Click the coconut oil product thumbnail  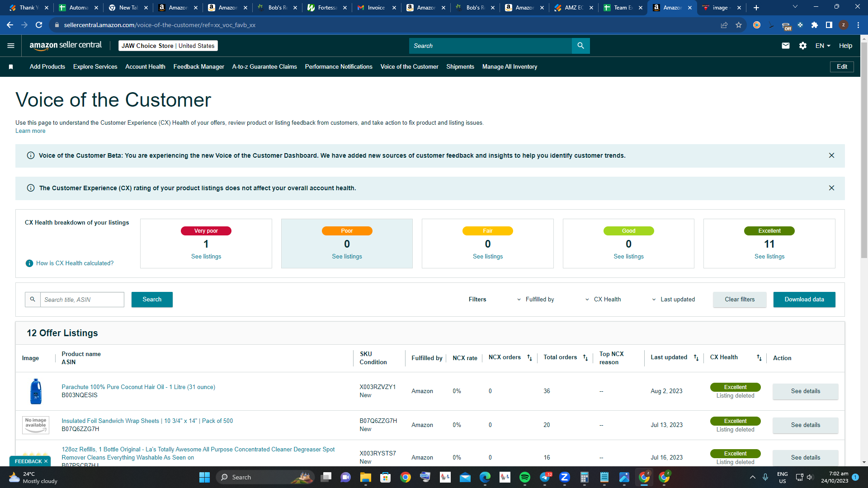[x=36, y=391]
